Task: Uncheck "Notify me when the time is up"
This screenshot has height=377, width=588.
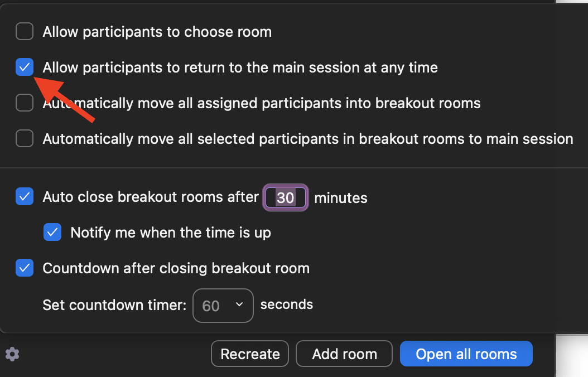Action: 52,232
